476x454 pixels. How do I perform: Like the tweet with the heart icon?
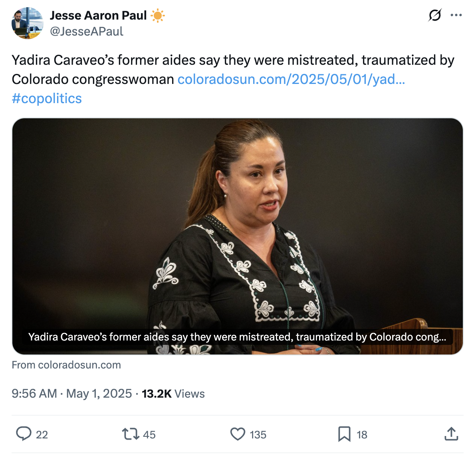pos(238,434)
